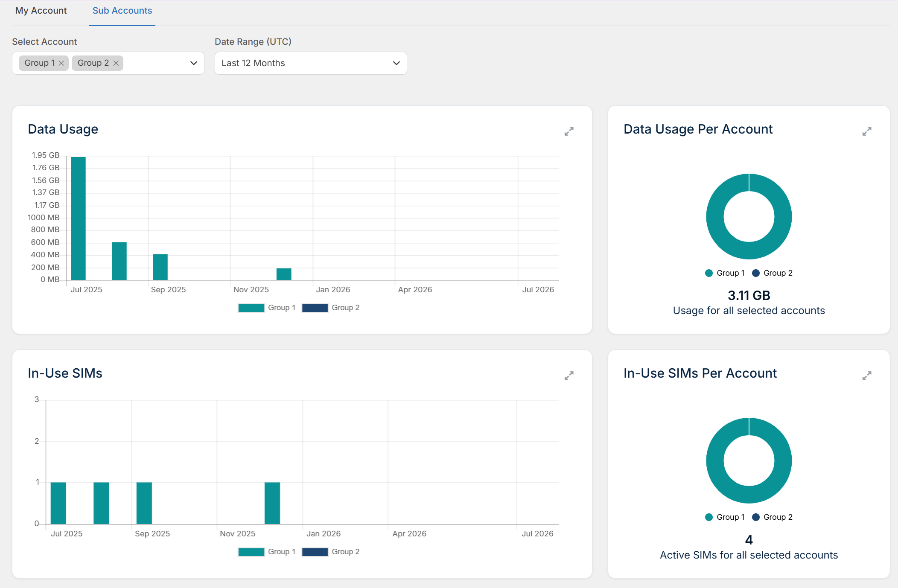Remove Group 1 from selected accounts

click(61, 63)
